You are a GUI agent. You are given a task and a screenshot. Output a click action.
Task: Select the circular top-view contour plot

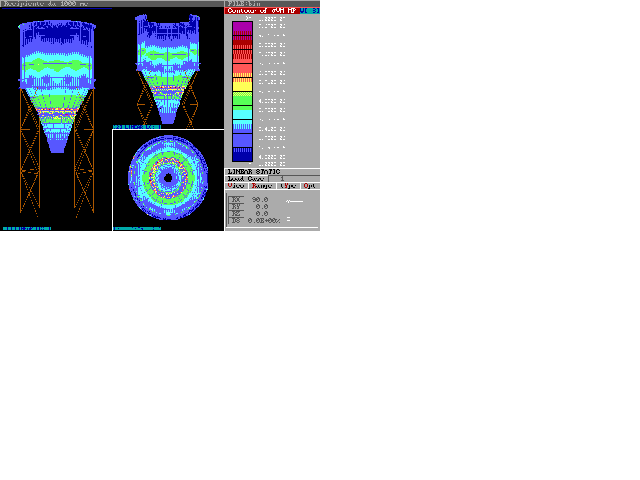[168, 178]
